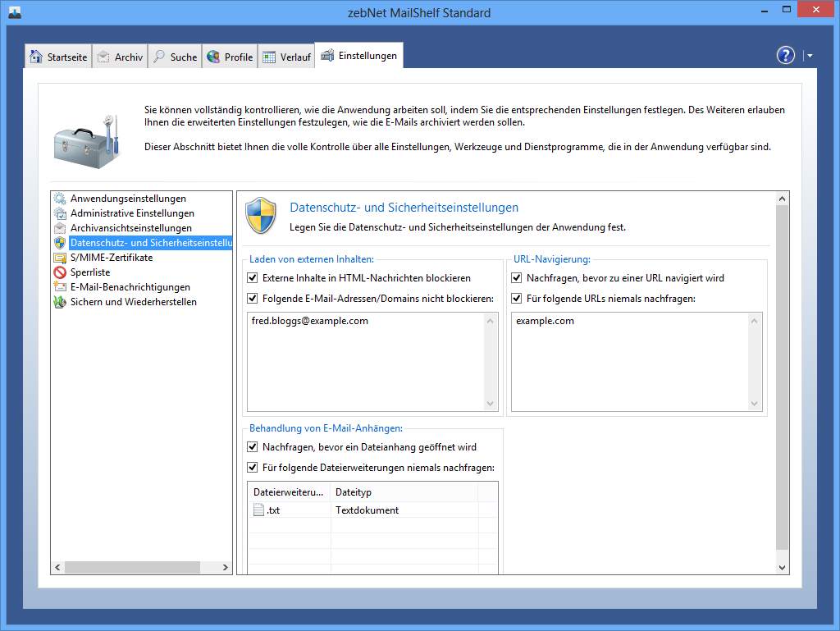Click the application icon in the title bar
Screen dimensions: 840x631
15,12
